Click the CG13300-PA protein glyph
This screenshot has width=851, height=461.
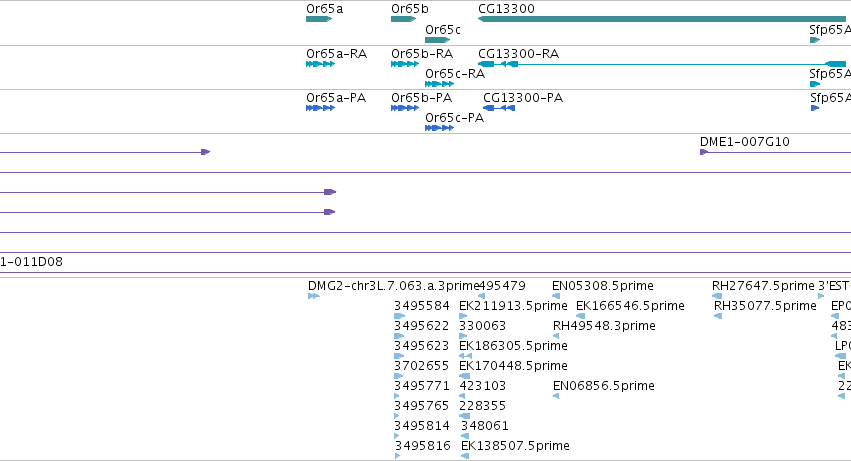point(499,108)
